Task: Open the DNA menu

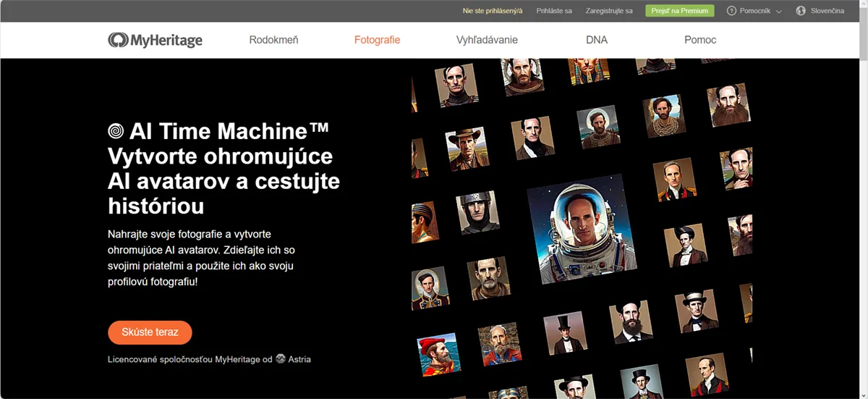Action: pyautogui.click(x=597, y=40)
